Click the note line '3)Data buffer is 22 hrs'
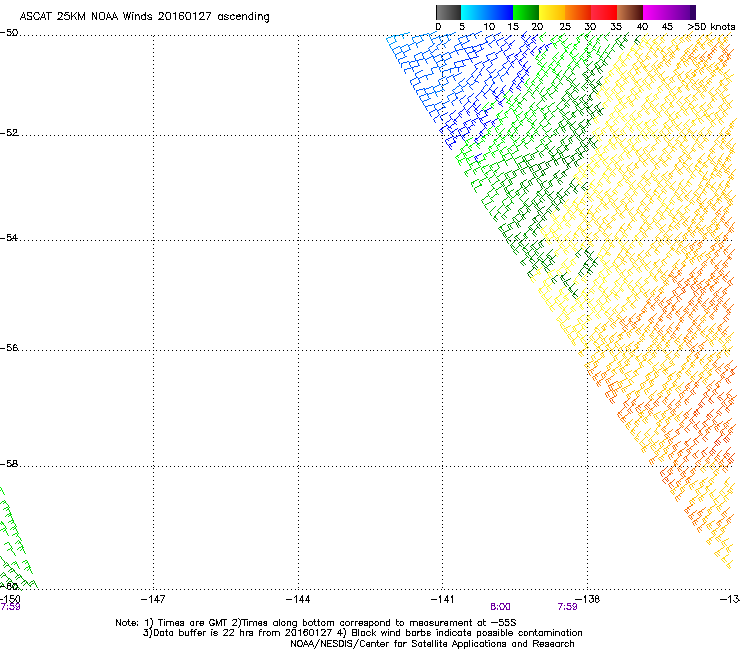The image size is (740, 650). point(362,633)
